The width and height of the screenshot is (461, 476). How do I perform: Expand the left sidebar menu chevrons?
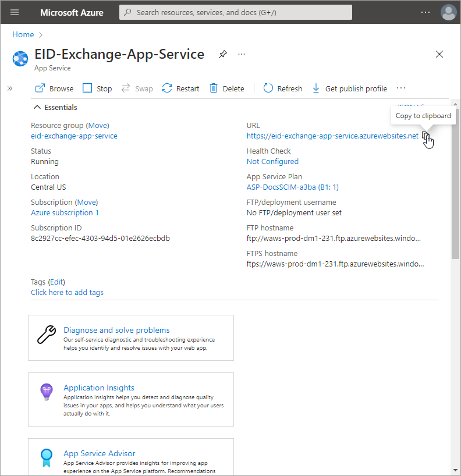point(10,88)
